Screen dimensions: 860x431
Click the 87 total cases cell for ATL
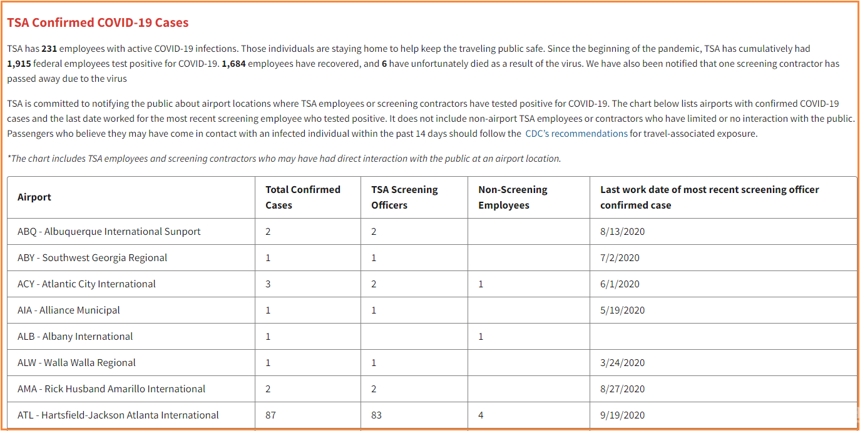308,415
